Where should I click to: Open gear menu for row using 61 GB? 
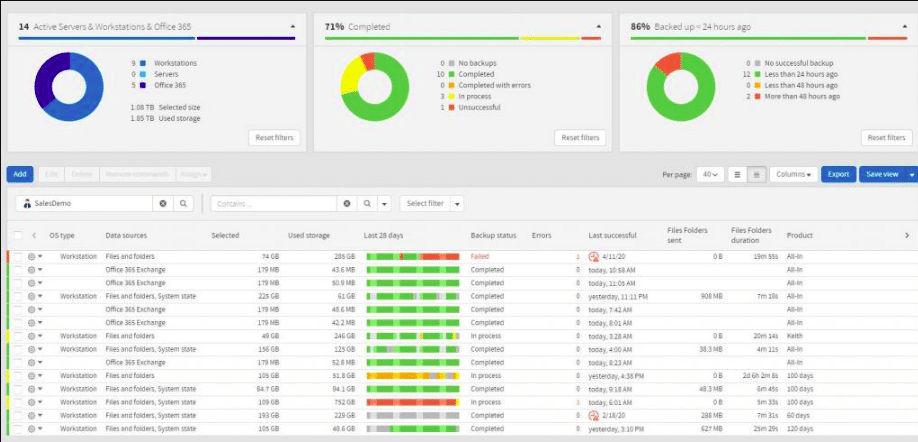(x=35, y=296)
